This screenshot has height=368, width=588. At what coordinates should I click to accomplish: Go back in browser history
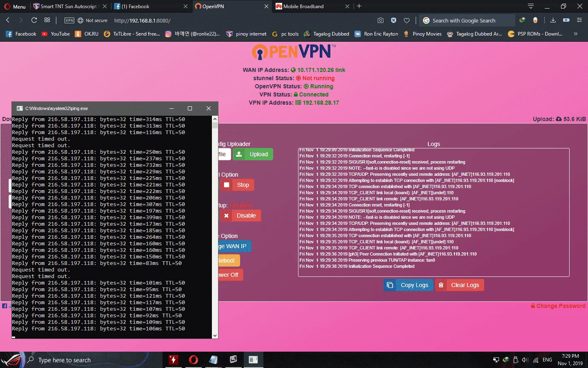coord(8,20)
